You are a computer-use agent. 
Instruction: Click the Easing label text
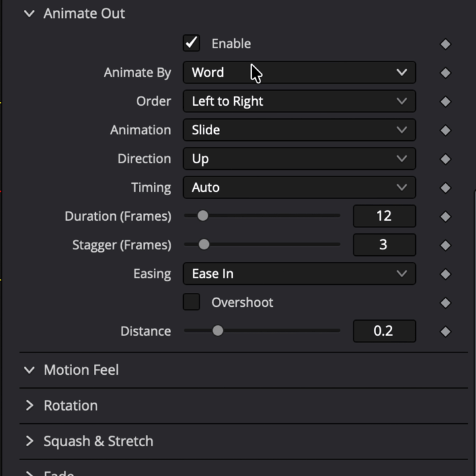(x=153, y=274)
